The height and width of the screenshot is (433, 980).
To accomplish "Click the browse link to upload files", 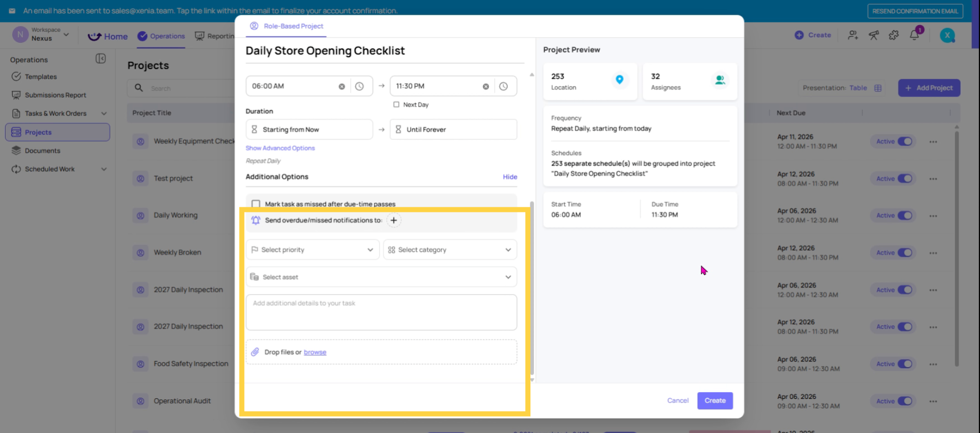I will tap(315, 352).
